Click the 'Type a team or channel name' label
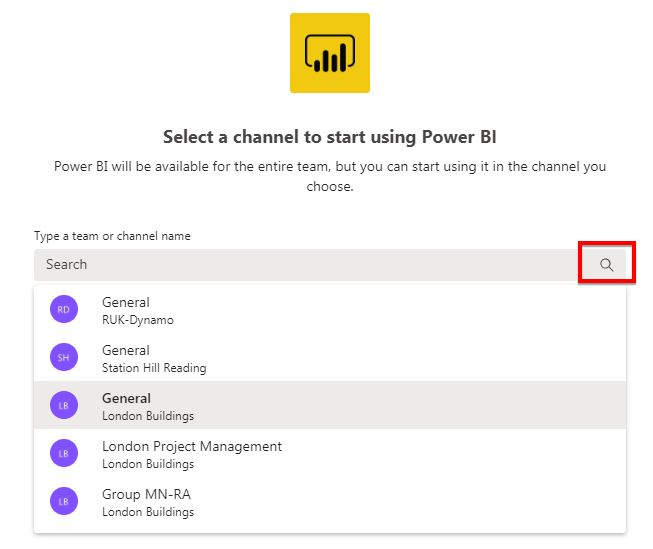Image resolution: width=653 pixels, height=549 pixels. [x=112, y=236]
